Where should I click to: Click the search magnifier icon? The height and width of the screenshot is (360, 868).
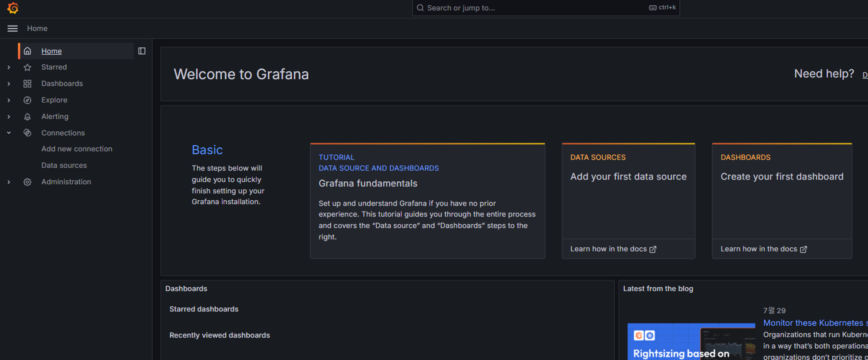pyautogui.click(x=420, y=8)
